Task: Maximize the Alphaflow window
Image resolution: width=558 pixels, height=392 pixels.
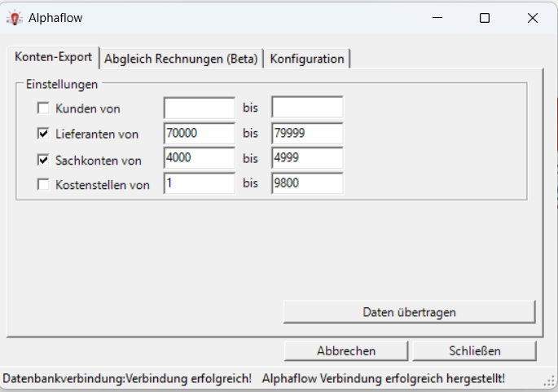Action: pyautogui.click(x=485, y=18)
